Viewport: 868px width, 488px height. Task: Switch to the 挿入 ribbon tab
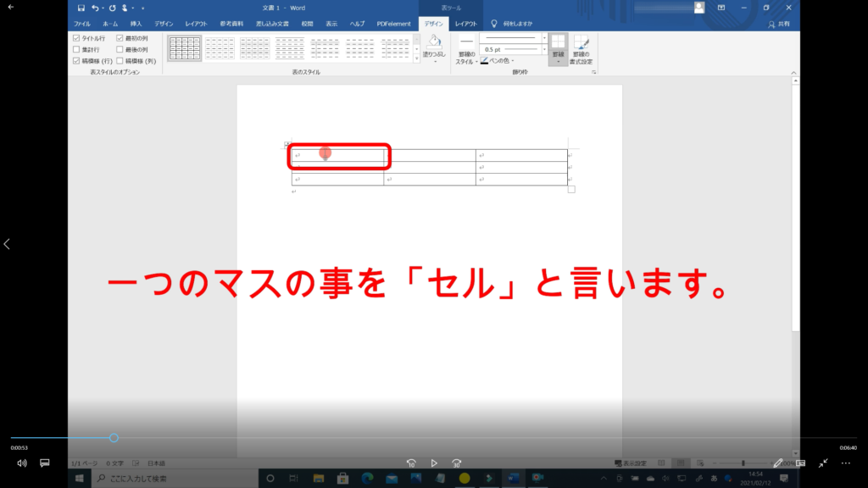coord(136,24)
